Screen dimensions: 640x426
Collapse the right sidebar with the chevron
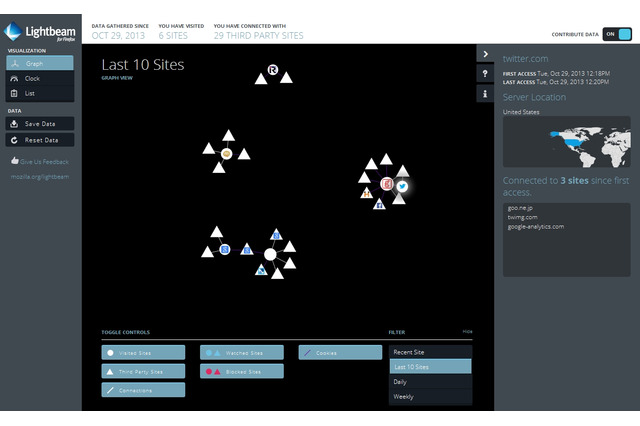pos(485,54)
